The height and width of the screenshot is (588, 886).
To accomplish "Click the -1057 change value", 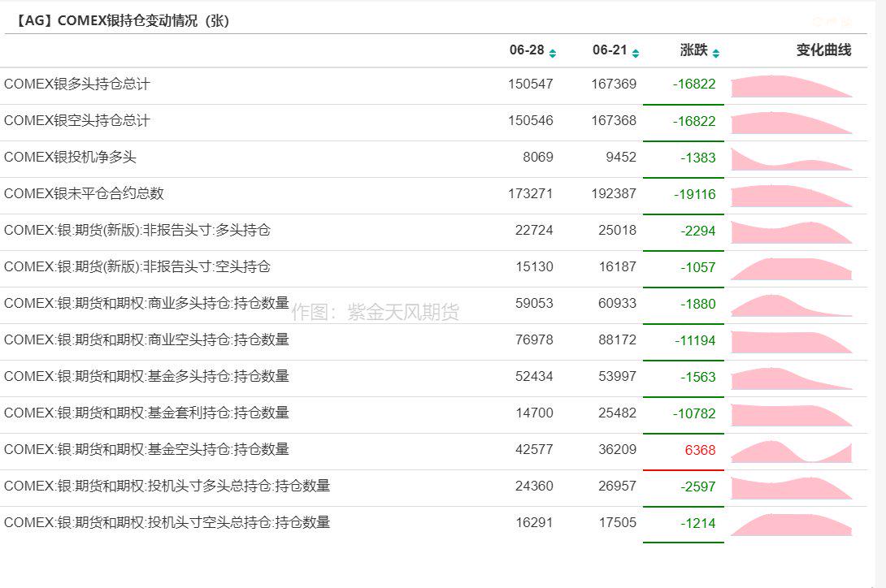I will (x=698, y=267).
